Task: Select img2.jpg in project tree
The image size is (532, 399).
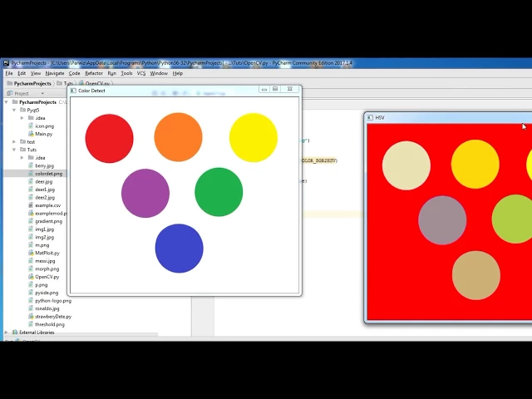Action: pyautogui.click(x=44, y=237)
